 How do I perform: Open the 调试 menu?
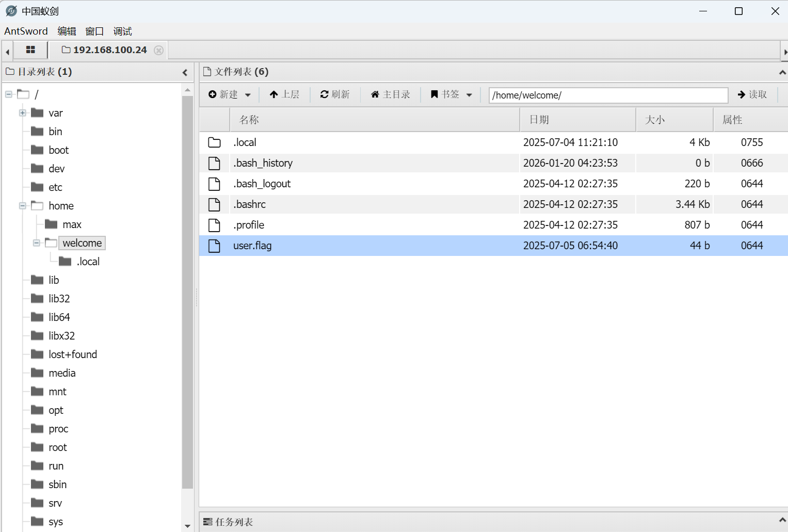122,31
